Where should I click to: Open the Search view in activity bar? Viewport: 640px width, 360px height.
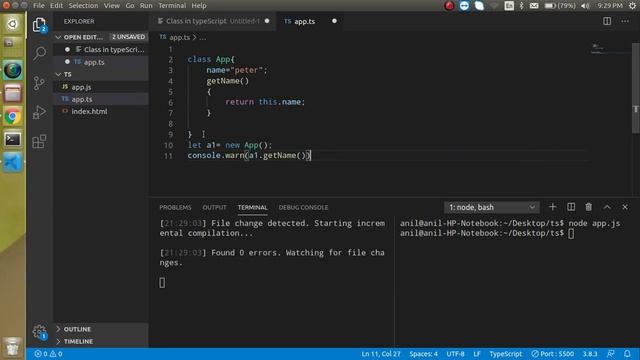pyautogui.click(x=39, y=53)
